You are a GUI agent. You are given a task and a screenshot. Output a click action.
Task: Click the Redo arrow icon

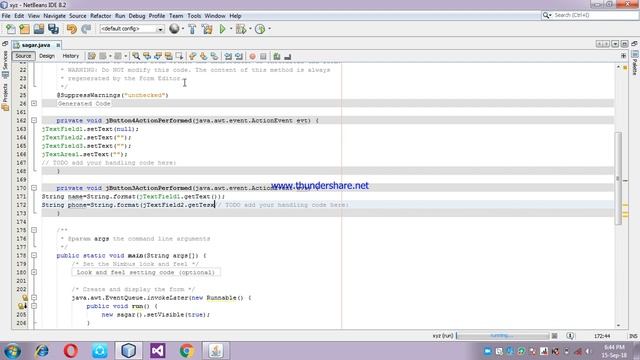[x=86, y=29]
